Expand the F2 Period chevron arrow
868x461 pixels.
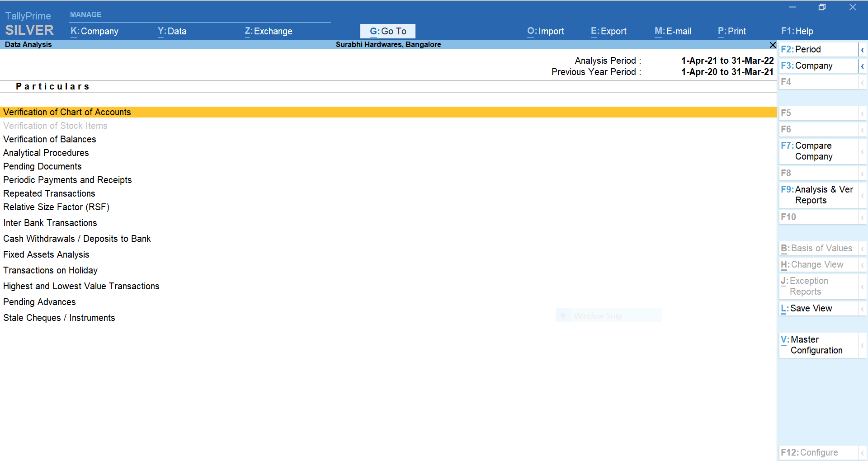pyautogui.click(x=862, y=50)
